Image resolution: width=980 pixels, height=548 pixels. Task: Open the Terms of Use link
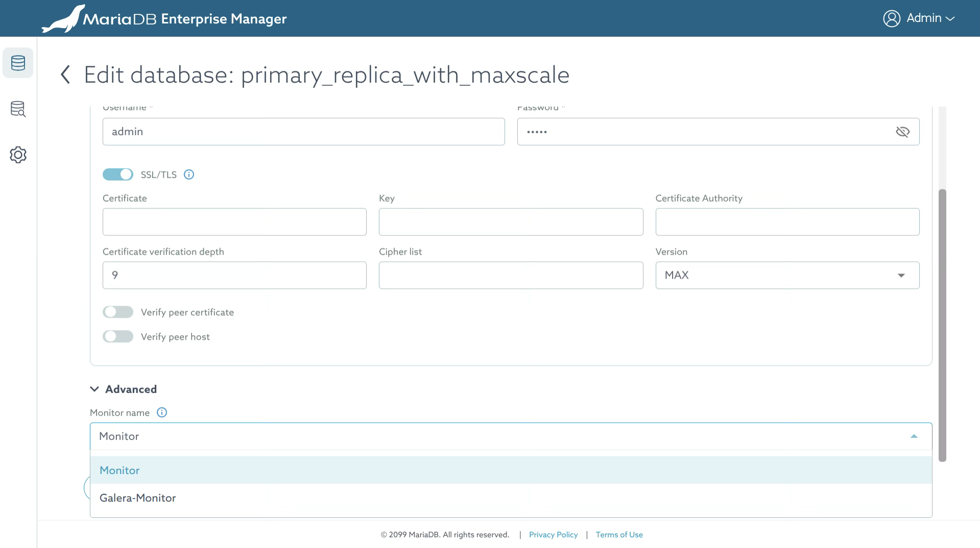coord(619,535)
